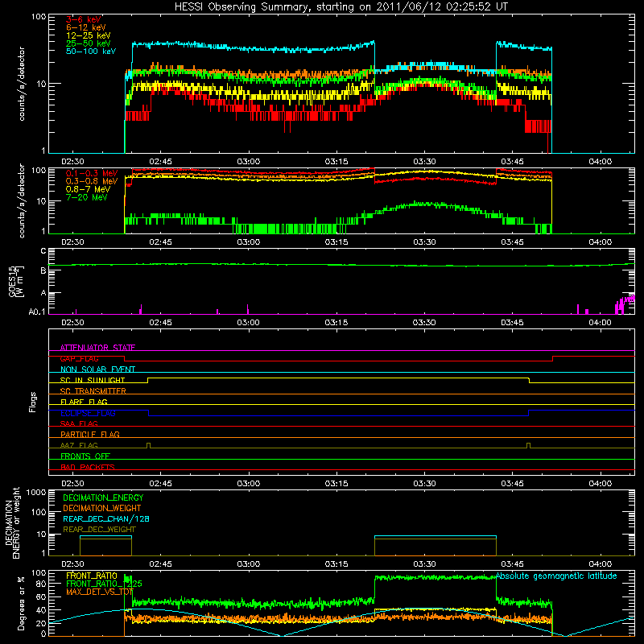Click the Absolute geomagnetic latitude label
The image size is (644, 644).
pos(556,576)
